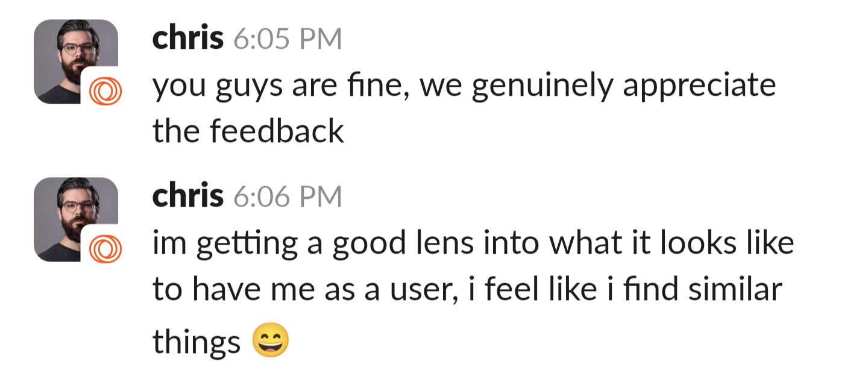
Task: Open chris's profile from the 6:05 PM username
Action: (187, 39)
